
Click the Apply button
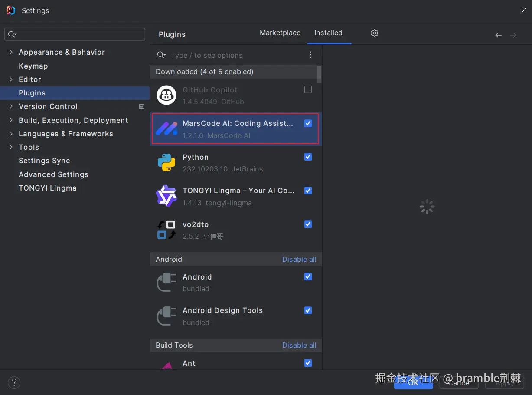click(x=505, y=382)
